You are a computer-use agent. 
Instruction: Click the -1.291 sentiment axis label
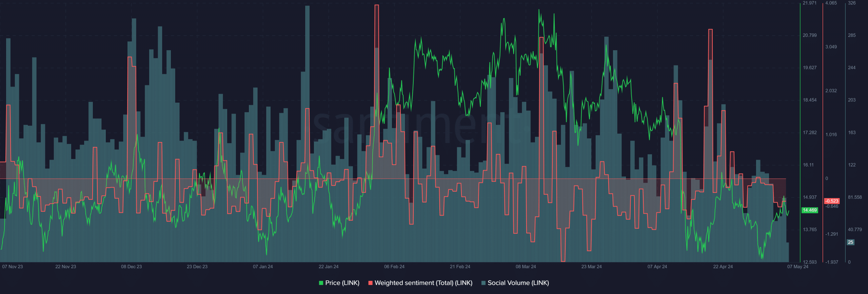(832, 234)
